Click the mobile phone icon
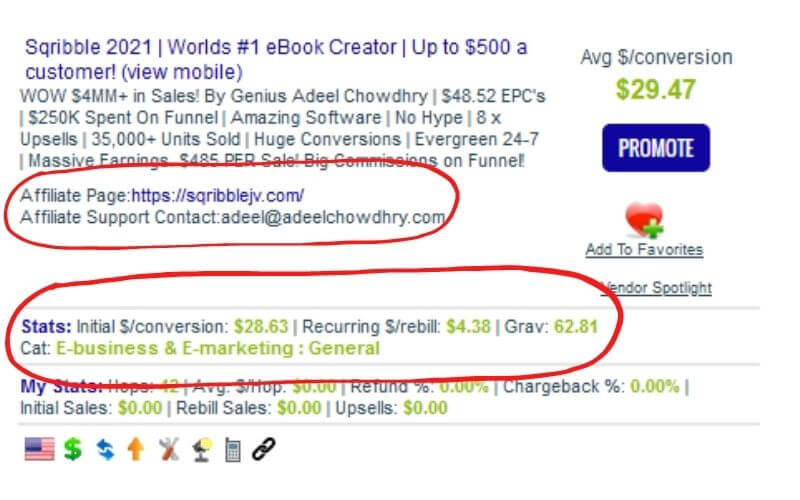The image size is (800, 500). point(233,450)
